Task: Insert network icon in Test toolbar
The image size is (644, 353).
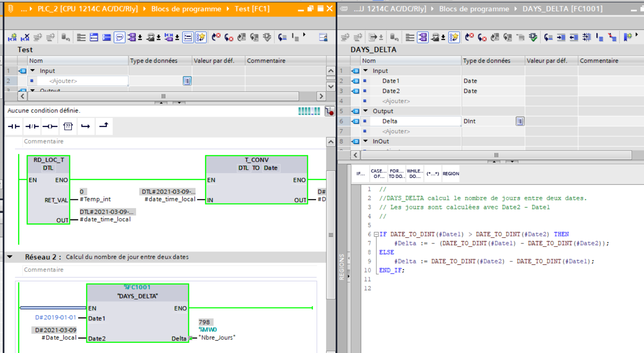Action: [12, 37]
